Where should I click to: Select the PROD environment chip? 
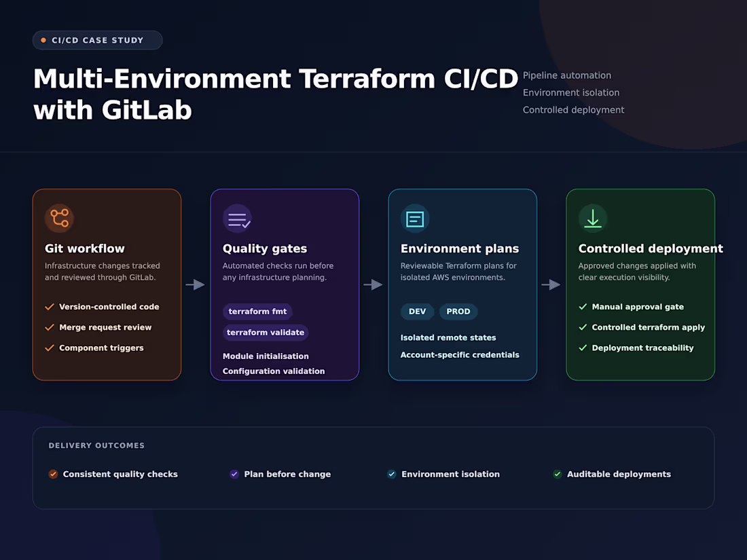[458, 312]
